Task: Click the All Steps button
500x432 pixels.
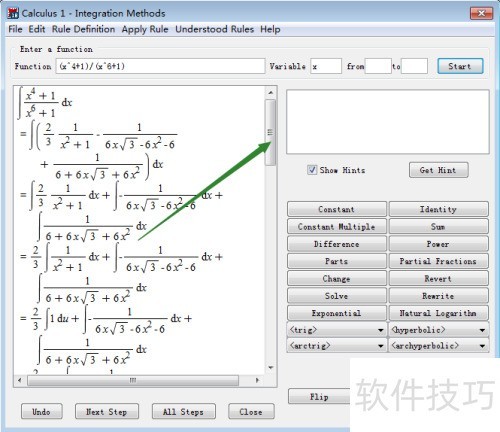Action: click(x=184, y=412)
